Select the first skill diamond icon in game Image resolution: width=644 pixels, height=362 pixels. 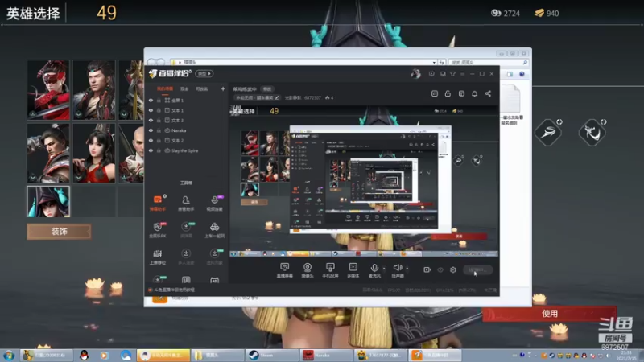548,132
